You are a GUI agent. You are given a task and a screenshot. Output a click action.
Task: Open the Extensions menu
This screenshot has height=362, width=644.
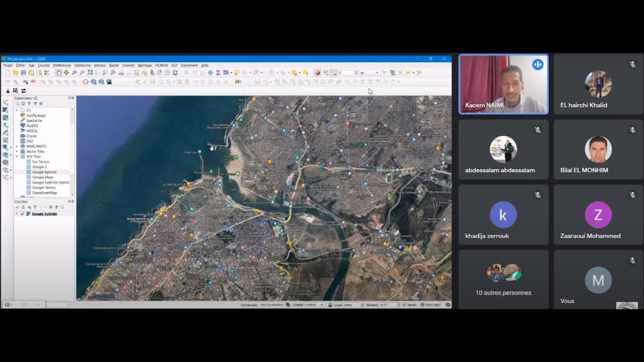point(83,65)
